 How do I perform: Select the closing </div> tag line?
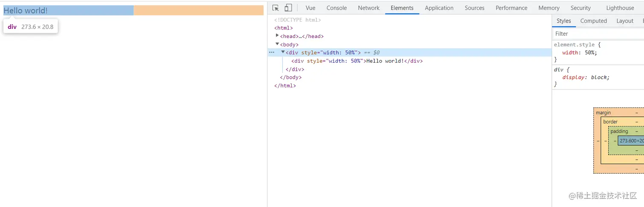[x=295, y=69]
